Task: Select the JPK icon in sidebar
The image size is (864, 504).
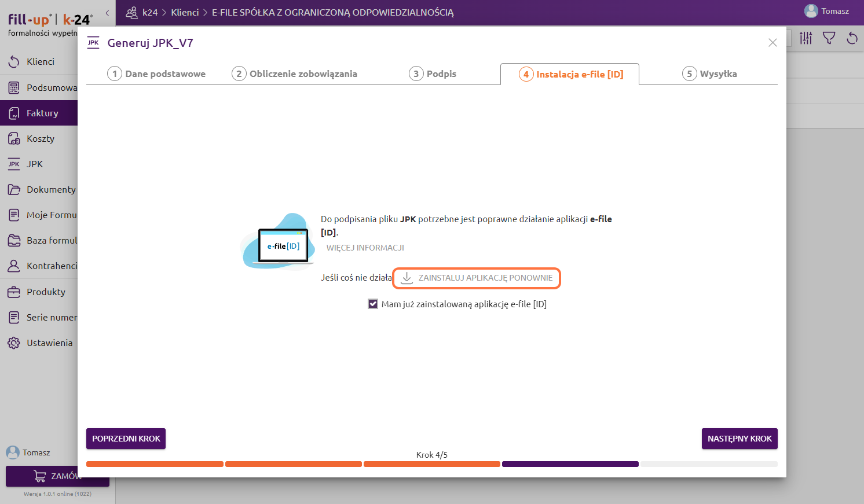Action: (x=14, y=164)
